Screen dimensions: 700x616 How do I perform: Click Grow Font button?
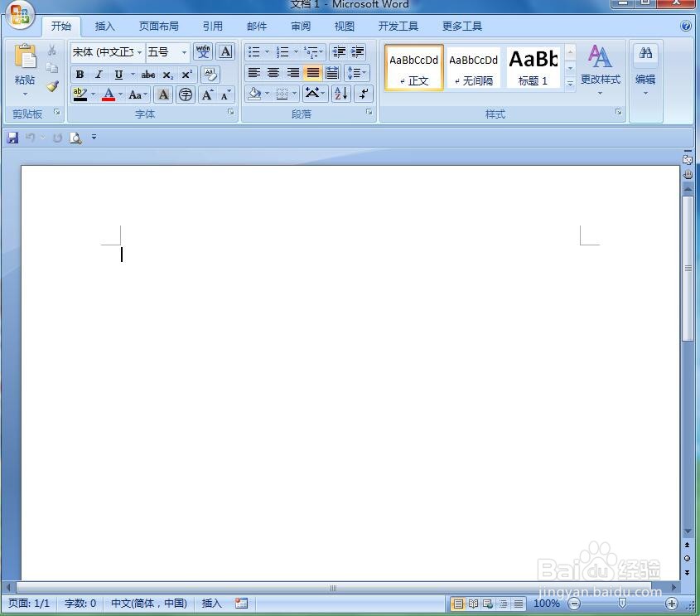(x=207, y=95)
